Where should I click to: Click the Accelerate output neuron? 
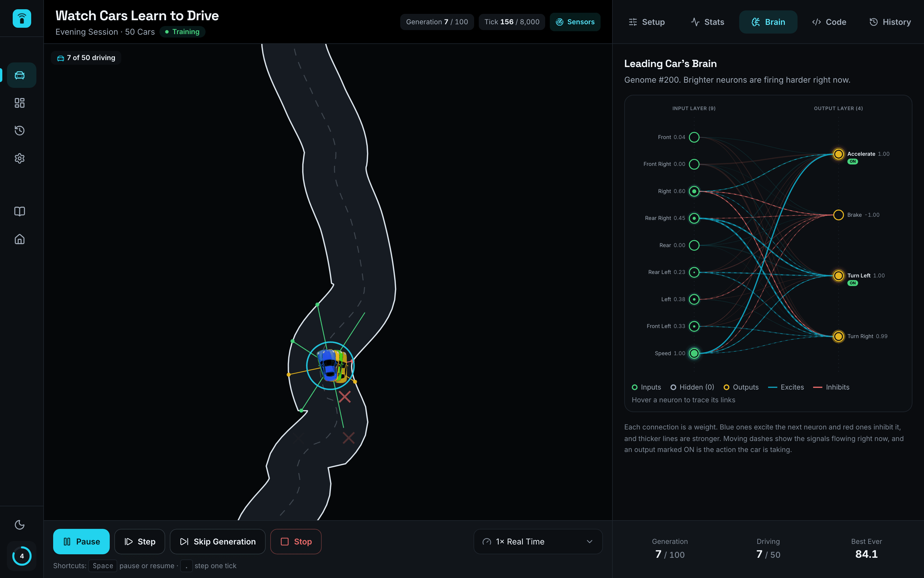click(x=839, y=154)
